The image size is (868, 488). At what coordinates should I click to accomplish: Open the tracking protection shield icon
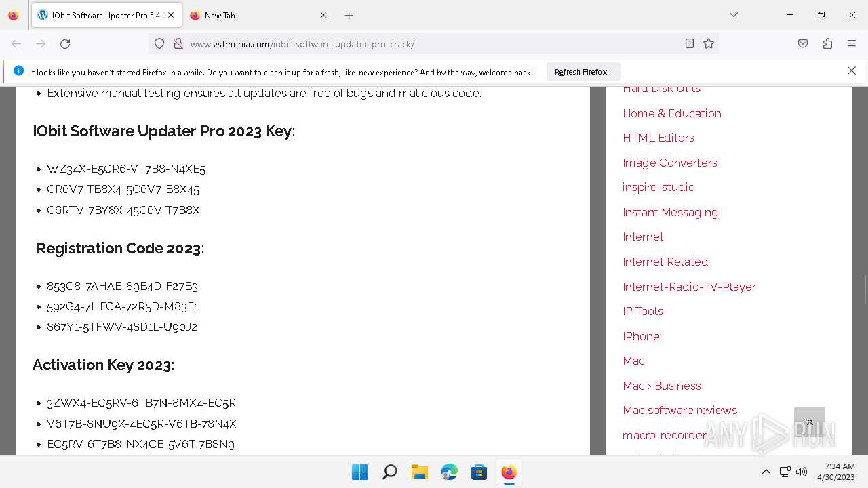point(159,43)
